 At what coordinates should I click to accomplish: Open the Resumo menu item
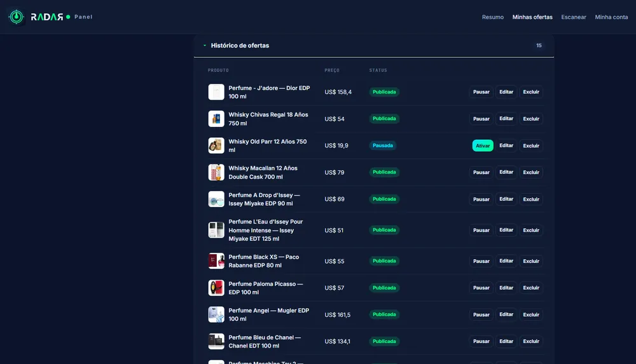(x=493, y=17)
